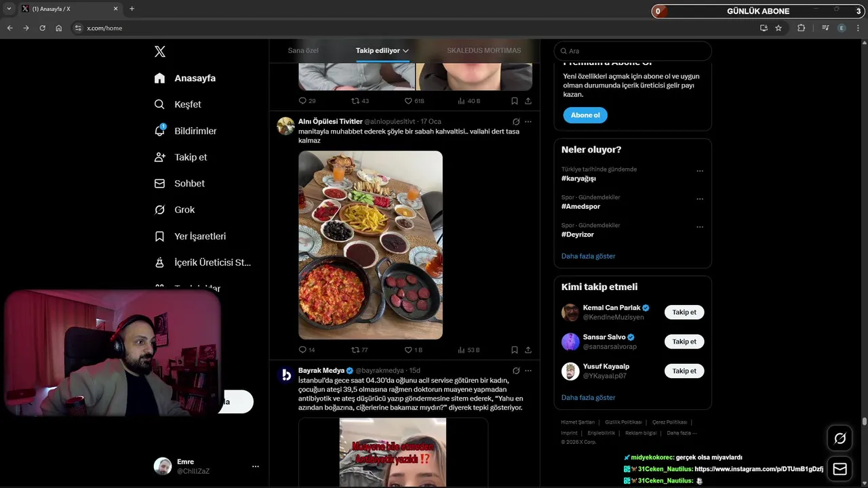Follow Sansar Salvo
The height and width of the screenshot is (488, 868).
click(x=684, y=342)
